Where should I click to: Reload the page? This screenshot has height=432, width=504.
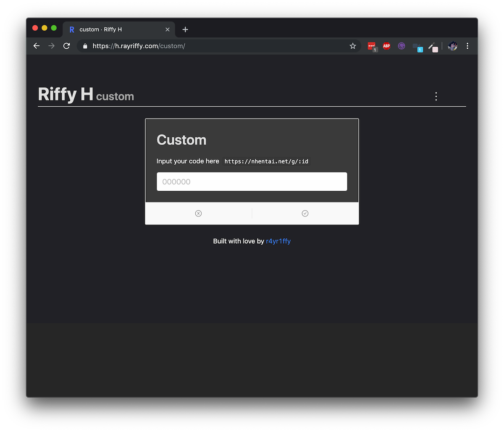(66, 46)
